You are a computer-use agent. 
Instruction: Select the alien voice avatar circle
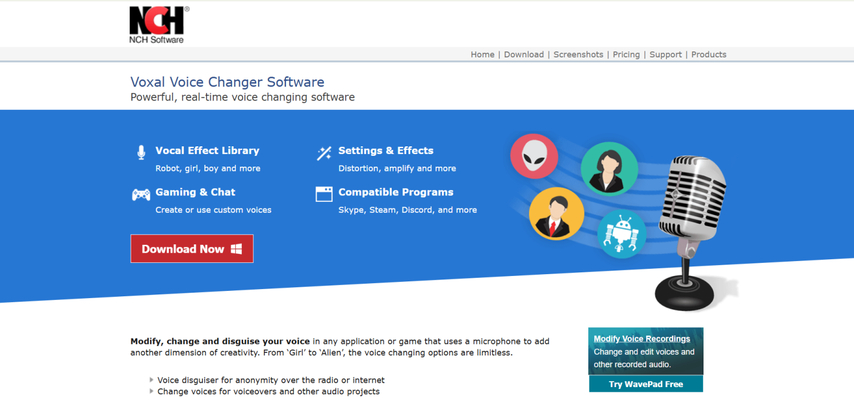[534, 157]
